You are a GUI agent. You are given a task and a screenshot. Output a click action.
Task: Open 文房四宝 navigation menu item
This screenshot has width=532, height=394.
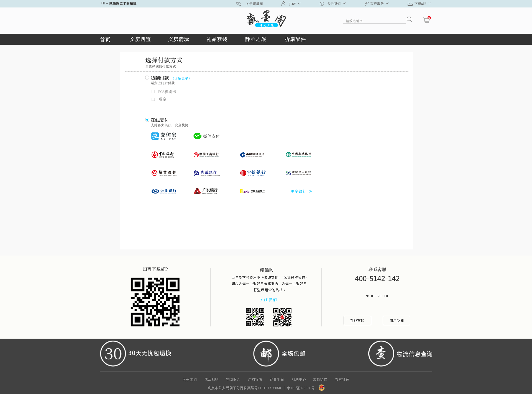[x=140, y=39]
